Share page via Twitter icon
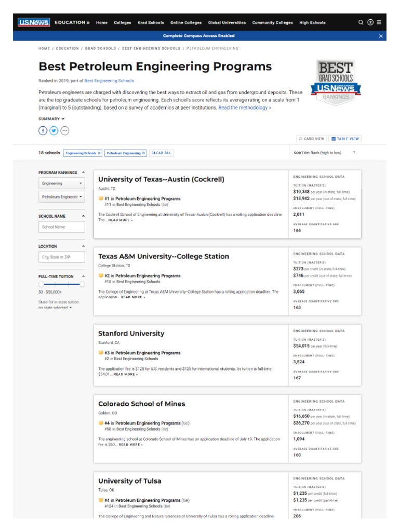 54,130
